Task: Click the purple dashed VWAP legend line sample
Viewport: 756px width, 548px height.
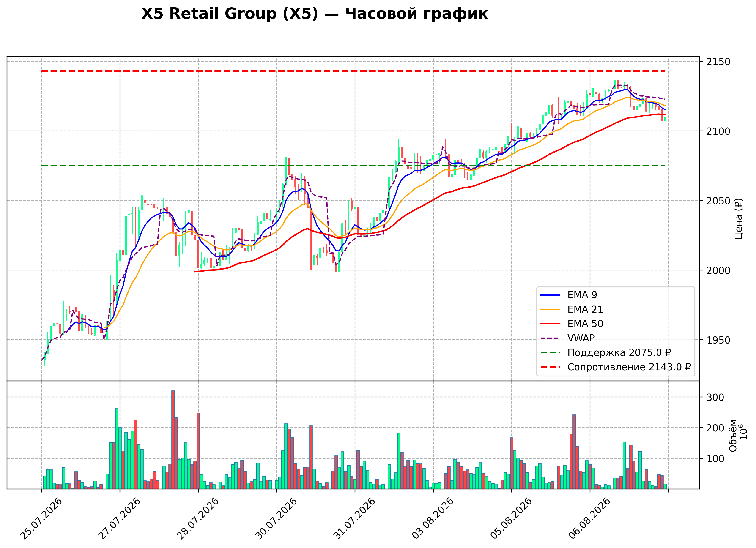Action: pos(550,338)
